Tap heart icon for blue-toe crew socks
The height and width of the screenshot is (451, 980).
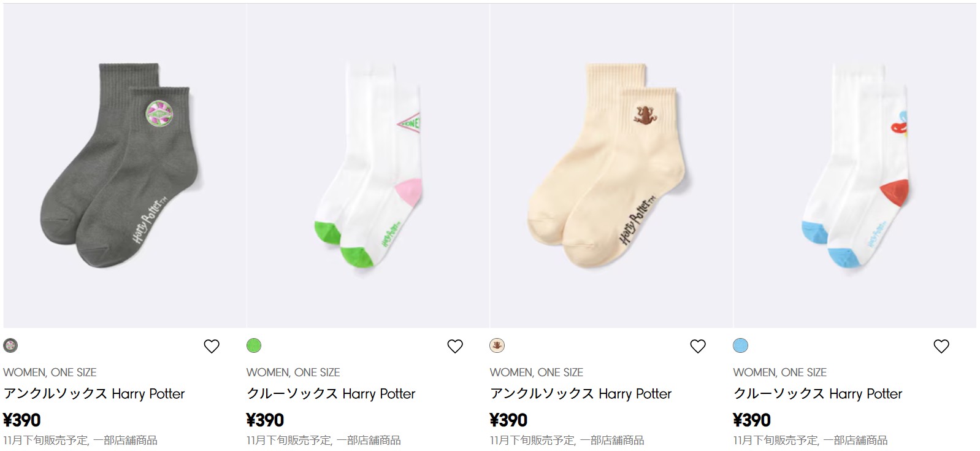point(941,346)
